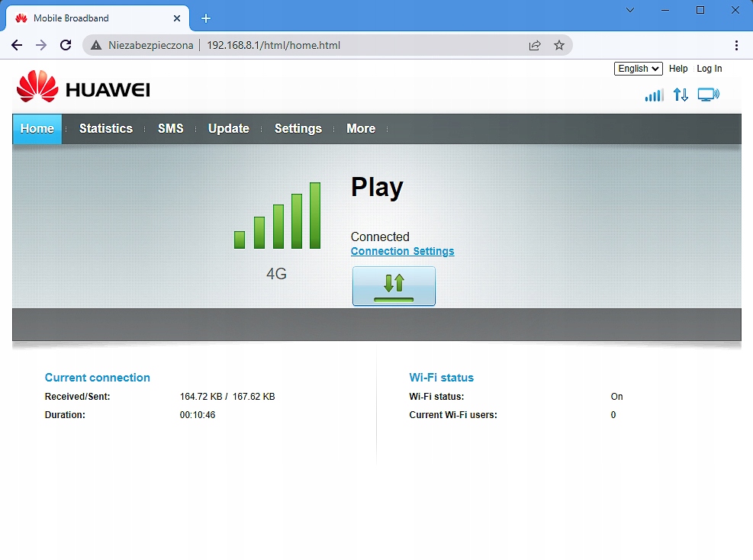Open the tab search chevron
The image size is (753, 560).
coord(629,11)
